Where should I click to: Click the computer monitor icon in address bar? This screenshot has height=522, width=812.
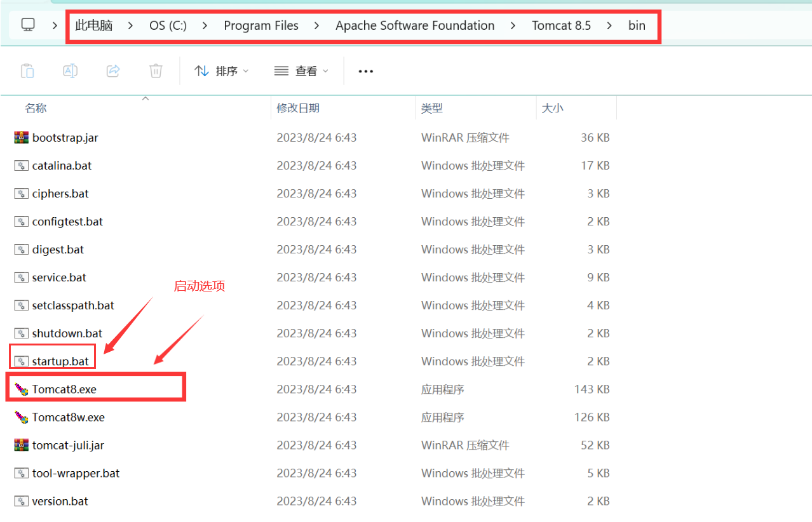(x=27, y=25)
